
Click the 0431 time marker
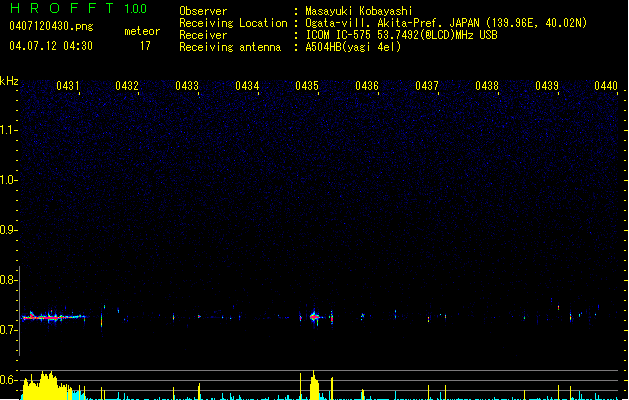[67, 86]
